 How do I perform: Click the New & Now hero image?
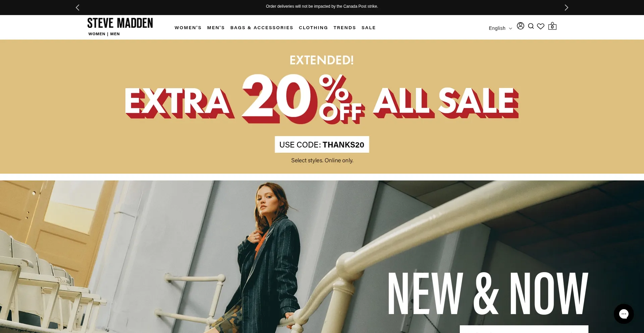[x=322, y=257]
